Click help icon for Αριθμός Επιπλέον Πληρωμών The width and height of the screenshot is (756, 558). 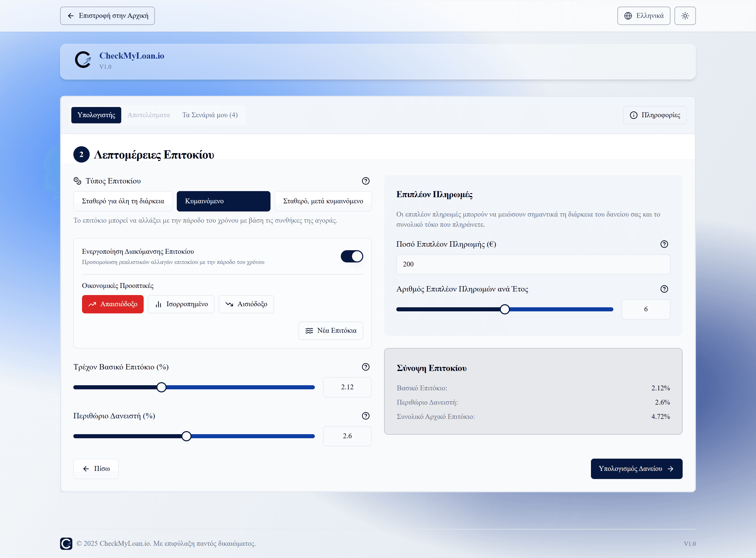click(x=664, y=289)
